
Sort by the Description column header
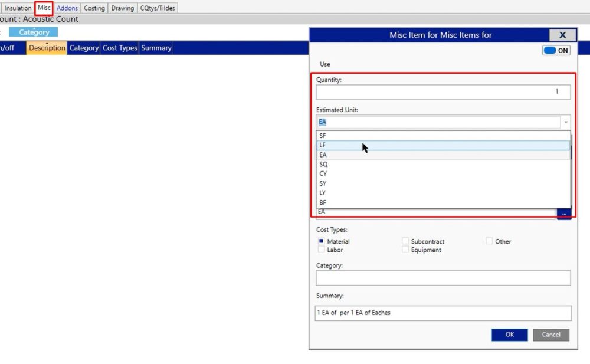pos(47,48)
